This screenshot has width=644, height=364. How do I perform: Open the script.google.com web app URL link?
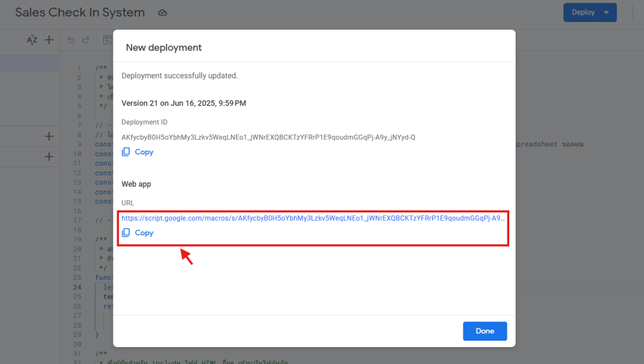point(313,218)
